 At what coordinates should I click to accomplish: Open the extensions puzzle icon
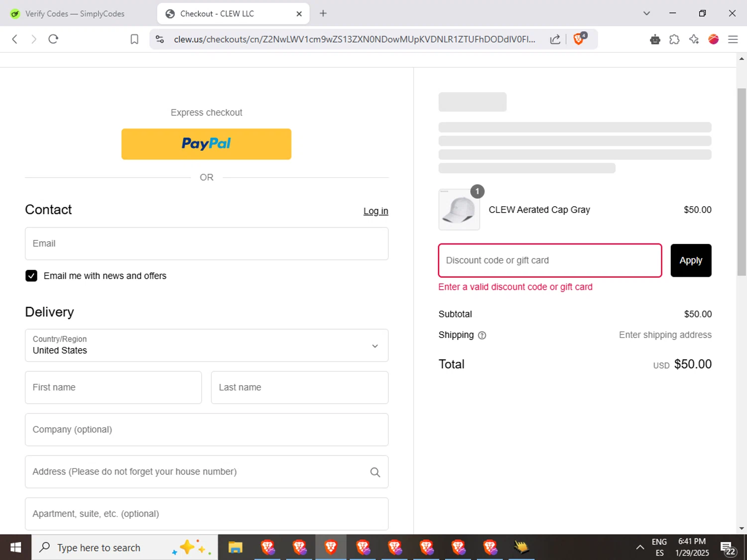point(674,39)
